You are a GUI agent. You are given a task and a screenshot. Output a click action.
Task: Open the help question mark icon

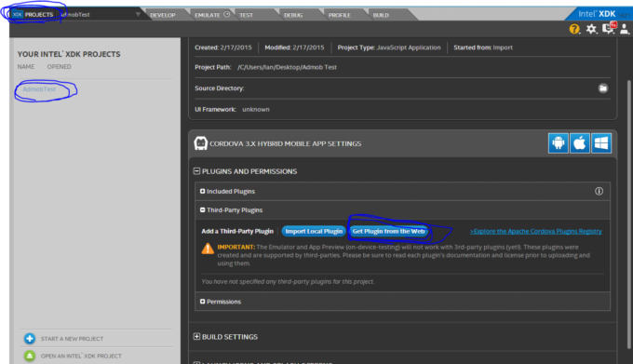[574, 29]
